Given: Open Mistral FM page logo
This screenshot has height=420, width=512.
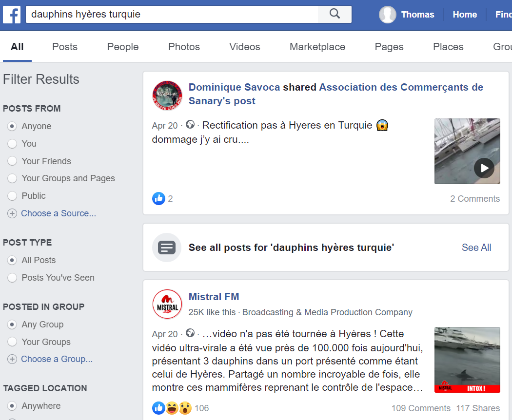Looking at the screenshot, I should click(167, 304).
